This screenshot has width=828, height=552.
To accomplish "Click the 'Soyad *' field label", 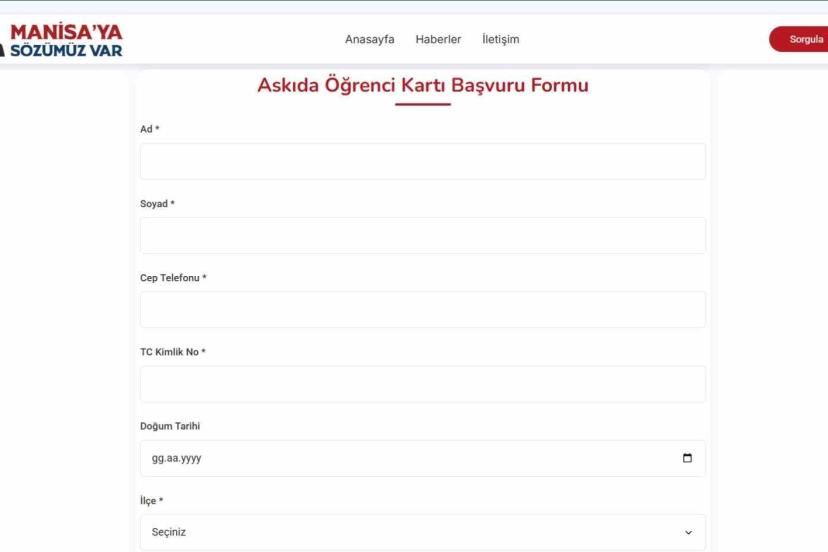I will tap(157, 204).
